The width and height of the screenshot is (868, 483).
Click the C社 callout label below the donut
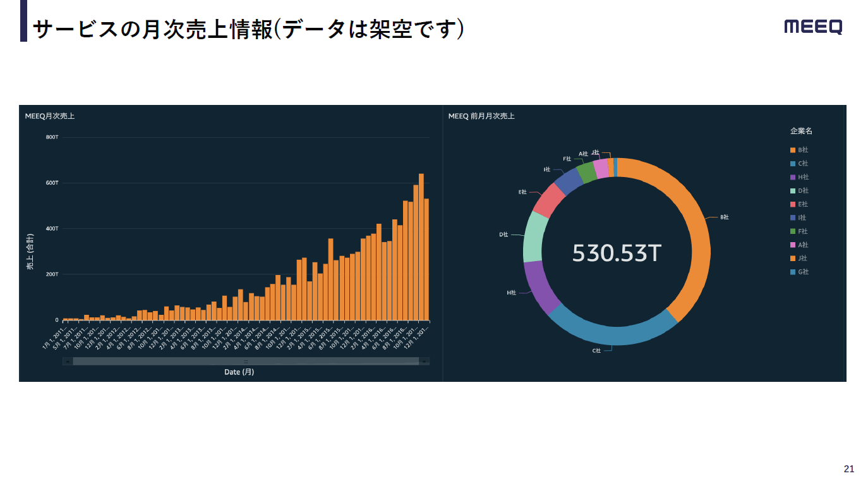coord(596,350)
